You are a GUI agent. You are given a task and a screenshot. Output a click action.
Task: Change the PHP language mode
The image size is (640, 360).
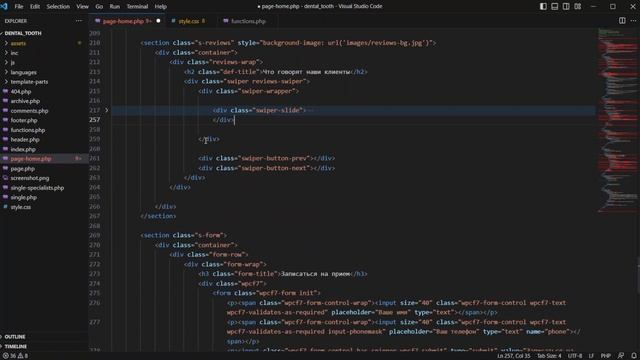pyautogui.click(x=605, y=356)
